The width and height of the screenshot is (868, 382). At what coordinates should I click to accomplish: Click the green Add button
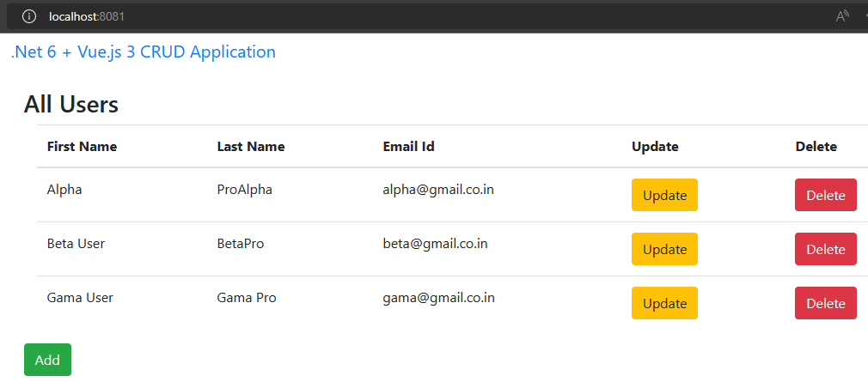pos(47,360)
